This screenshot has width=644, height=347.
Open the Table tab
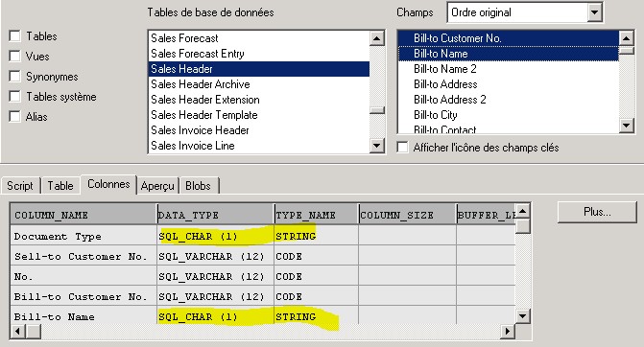pyautogui.click(x=60, y=186)
